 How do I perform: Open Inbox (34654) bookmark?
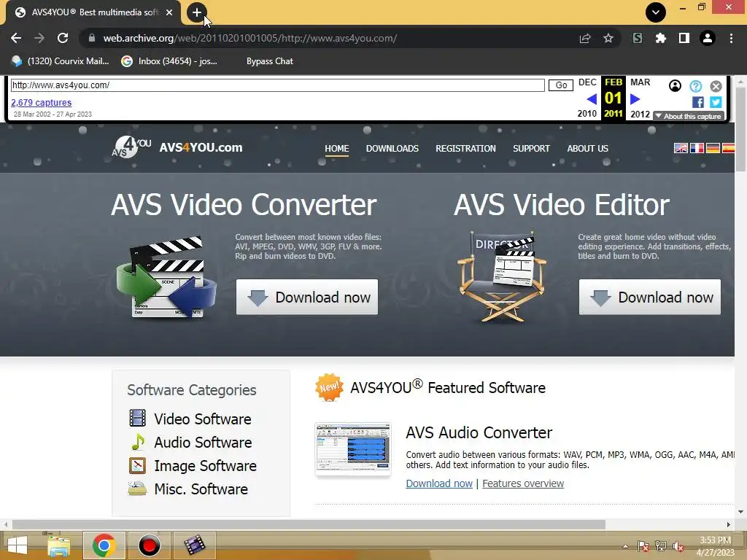(x=169, y=61)
